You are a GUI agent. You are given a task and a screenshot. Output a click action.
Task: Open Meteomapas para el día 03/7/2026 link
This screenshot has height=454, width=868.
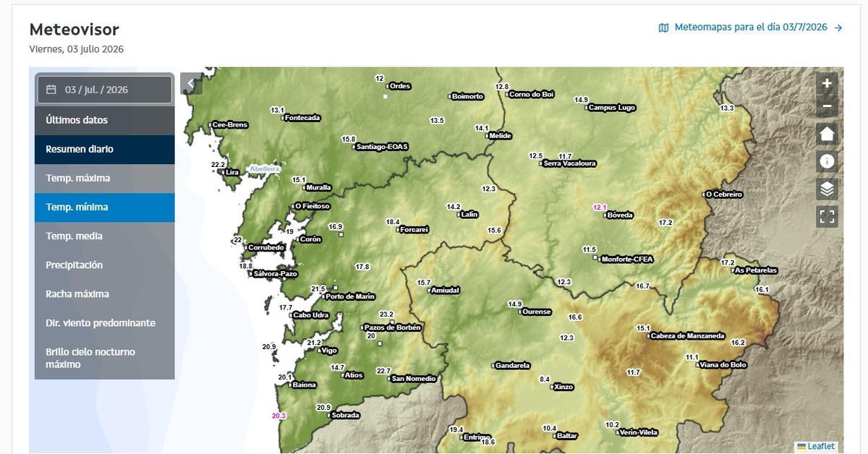coord(751,27)
